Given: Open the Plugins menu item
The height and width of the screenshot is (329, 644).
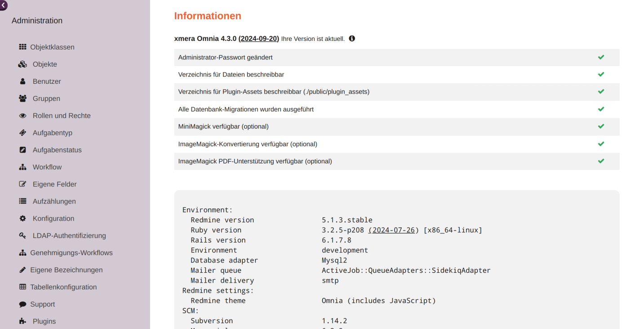Looking at the screenshot, I should 44,321.
